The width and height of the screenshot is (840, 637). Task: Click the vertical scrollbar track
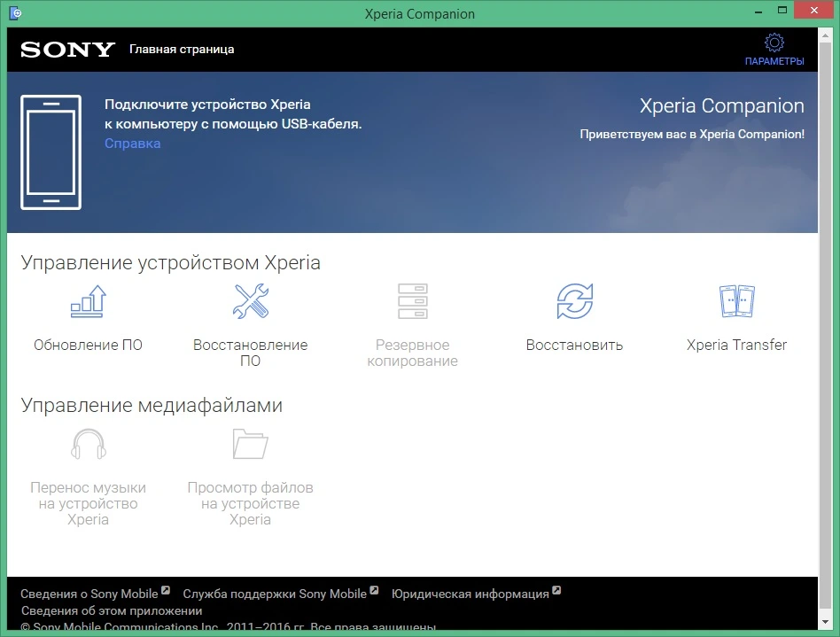tap(825, 328)
